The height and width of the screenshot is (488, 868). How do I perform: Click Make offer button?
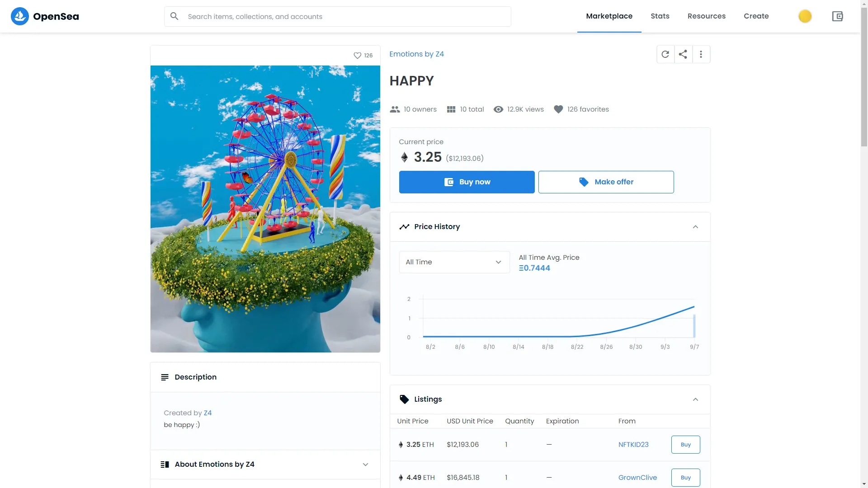tap(606, 182)
